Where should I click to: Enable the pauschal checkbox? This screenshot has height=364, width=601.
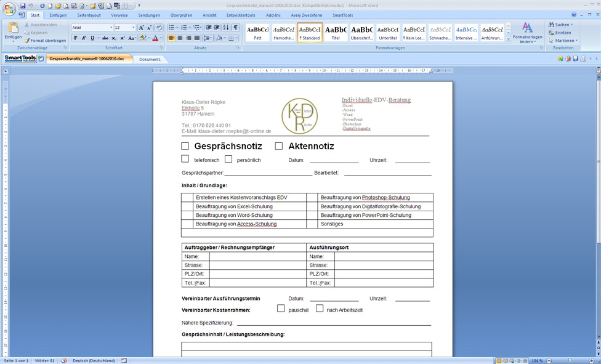(x=281, y=309)
